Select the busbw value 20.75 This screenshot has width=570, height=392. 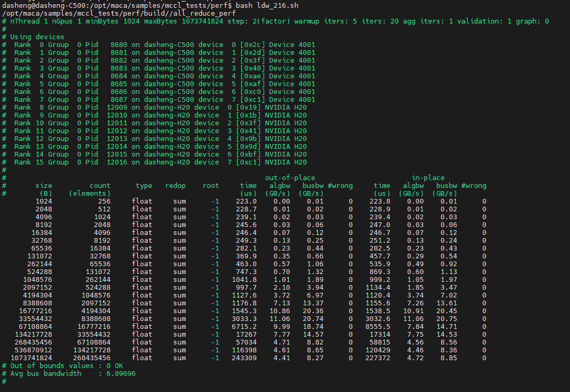(447, 319)
